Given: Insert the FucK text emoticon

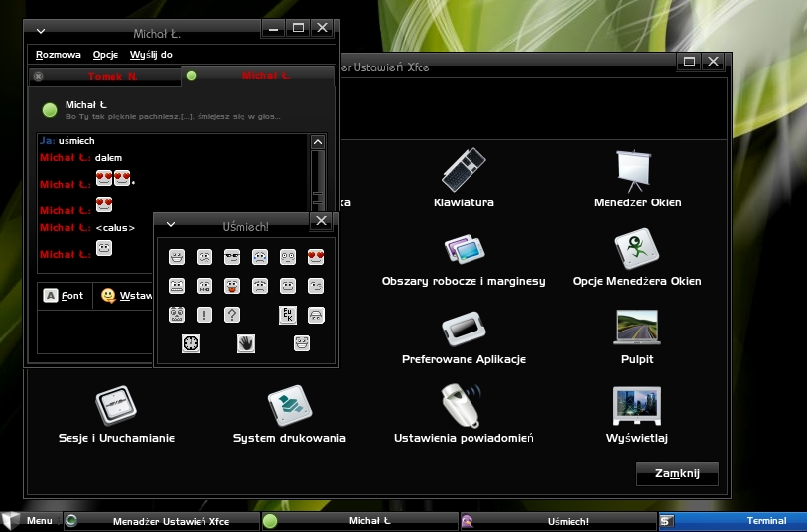Looking at the screenshot, I should pos(288,315).
